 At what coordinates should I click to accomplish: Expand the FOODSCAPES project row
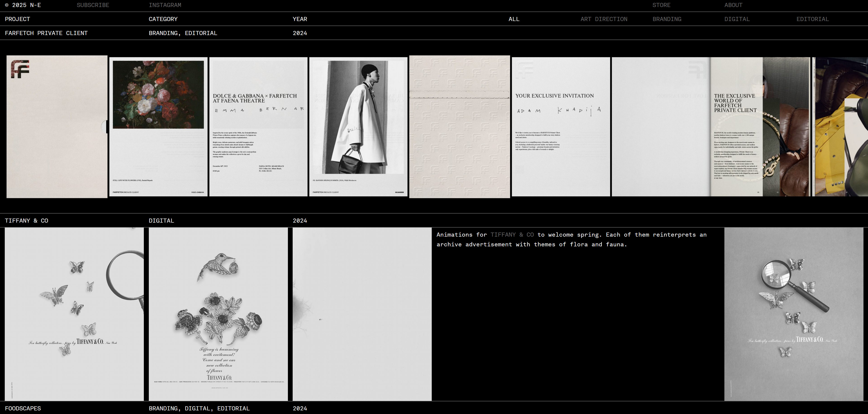[23, 408]
